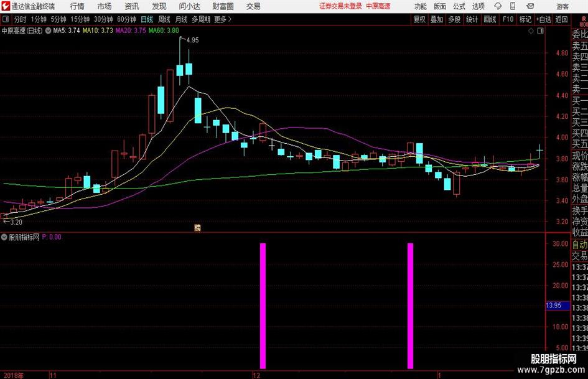Click the MA60: 3.80 indicator value
The image size is (588, 379).
tap(164, 30)
